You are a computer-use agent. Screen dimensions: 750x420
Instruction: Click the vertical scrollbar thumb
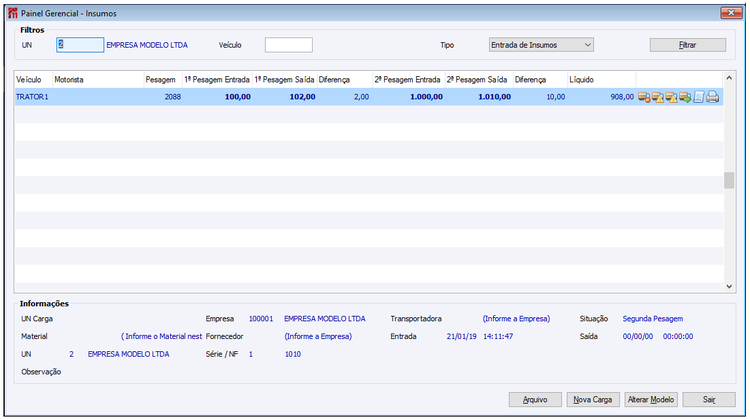729,180
